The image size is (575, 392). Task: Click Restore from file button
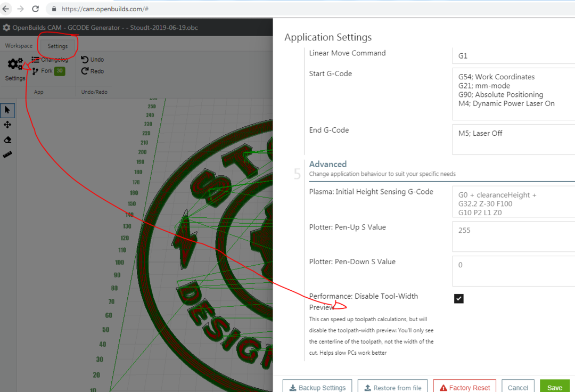coord(392,387)
